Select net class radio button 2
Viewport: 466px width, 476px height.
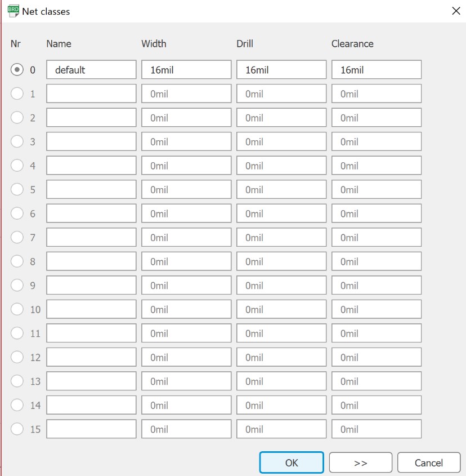point(17,118)
